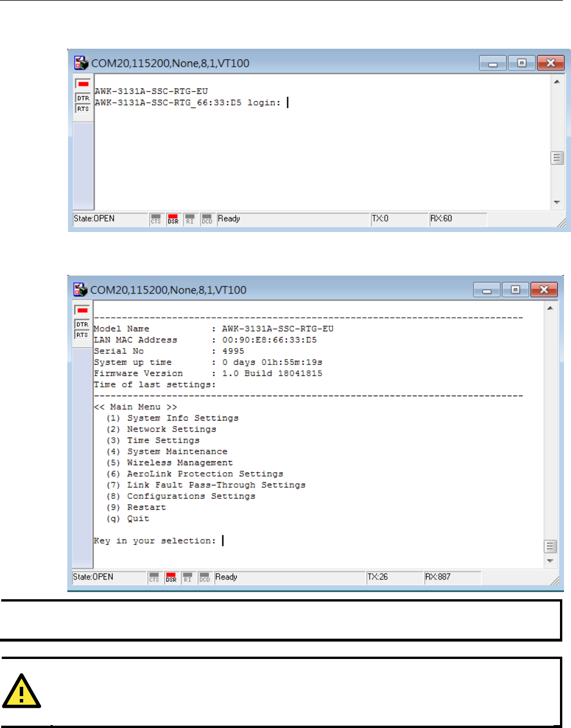This screenshot has width=571, height=728.
Task: Click '(7) Link Fault Pass-Through Settings' line
Action: [206, 485]
